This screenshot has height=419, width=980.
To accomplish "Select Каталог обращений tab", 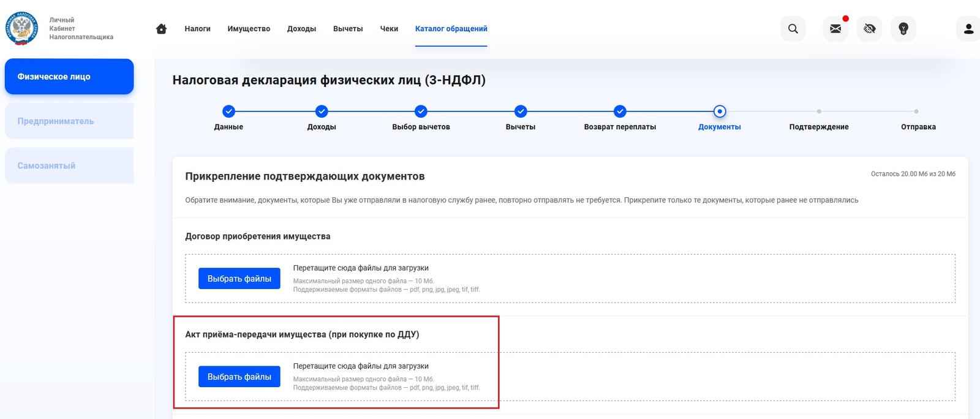I will (x=451, y=29).
